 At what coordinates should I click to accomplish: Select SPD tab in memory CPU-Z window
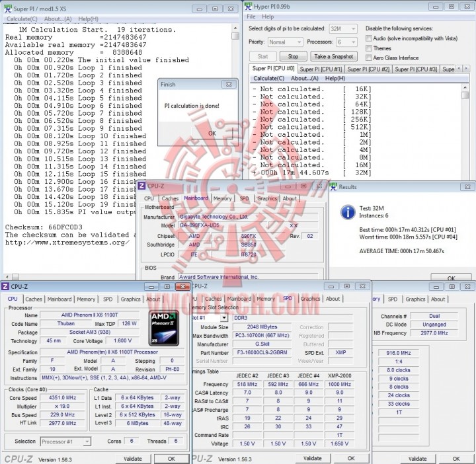click(392, 299)
